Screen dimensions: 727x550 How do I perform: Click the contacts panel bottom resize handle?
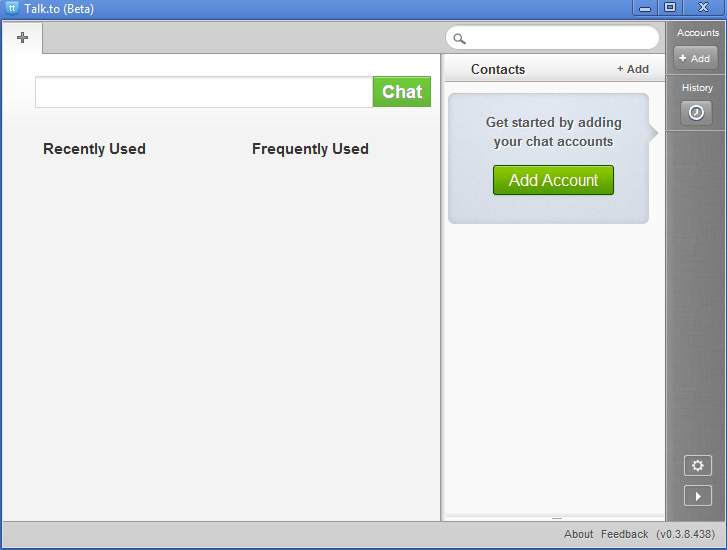pos(557,518)
